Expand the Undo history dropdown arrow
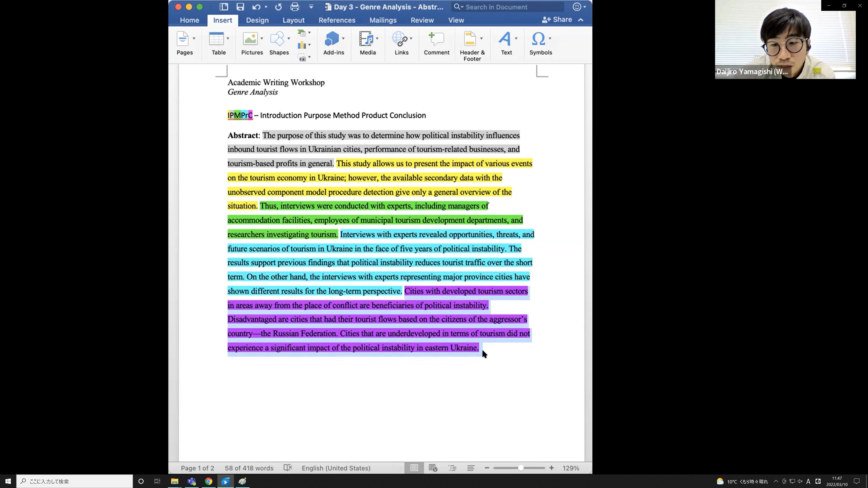 [x=266, y=7]
